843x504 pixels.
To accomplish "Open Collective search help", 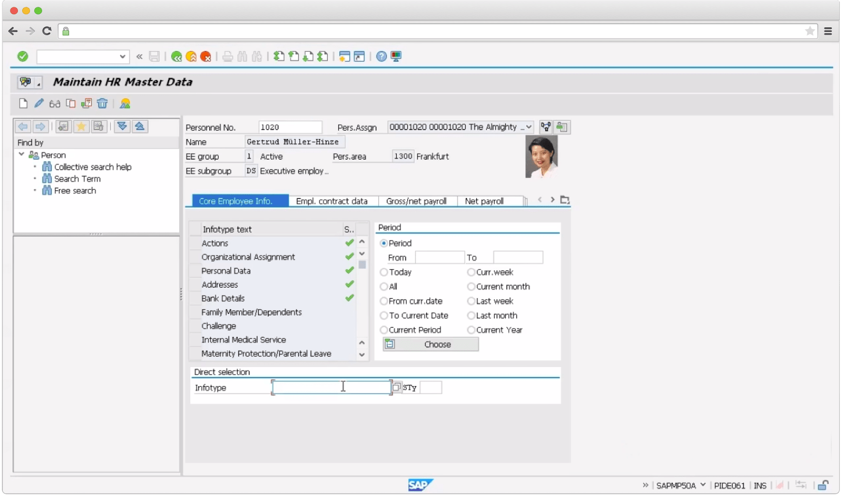I will pyautogui.click(x=93, y=167).
